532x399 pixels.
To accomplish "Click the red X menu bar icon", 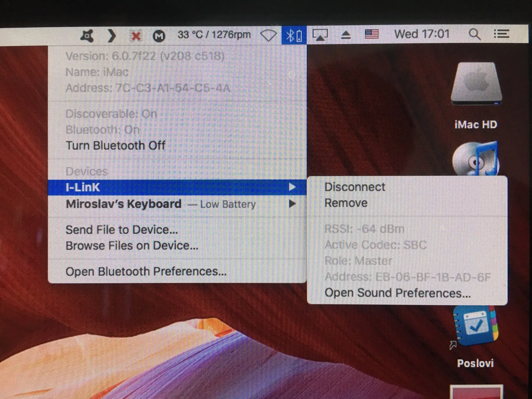I will (136, 36).
